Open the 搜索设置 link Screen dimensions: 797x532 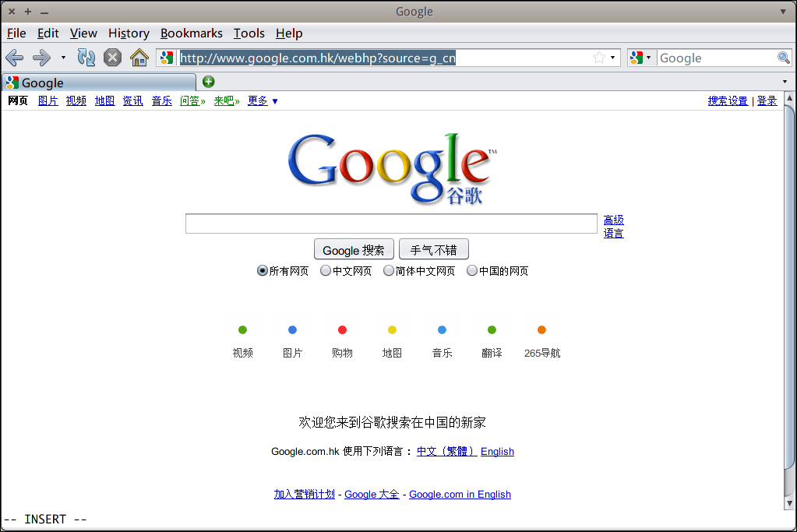(x=728, y=101)
